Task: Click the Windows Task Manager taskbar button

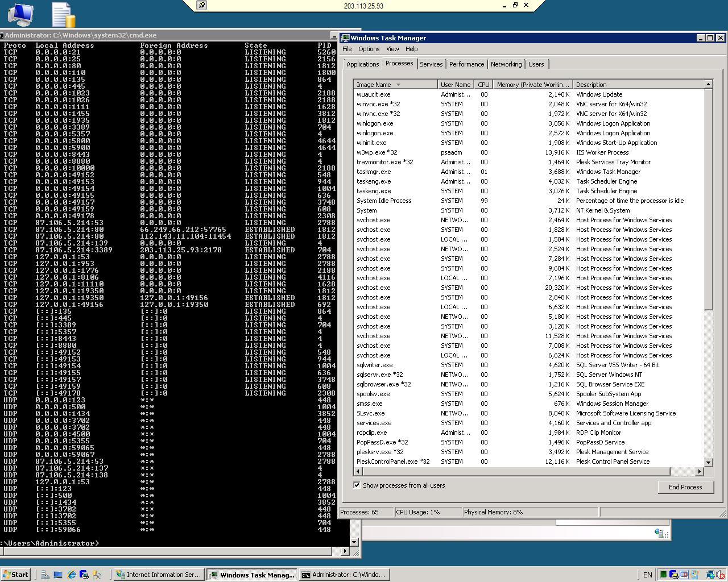Action: click(251, 575)
